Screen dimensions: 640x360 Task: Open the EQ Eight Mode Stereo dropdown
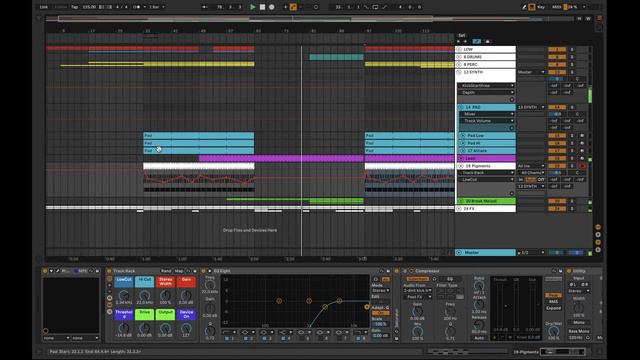pyautogui.click(x=380, y=291)
